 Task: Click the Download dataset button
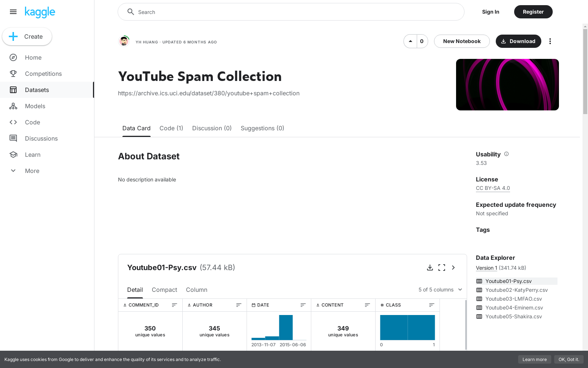click(x=519, y=41)
